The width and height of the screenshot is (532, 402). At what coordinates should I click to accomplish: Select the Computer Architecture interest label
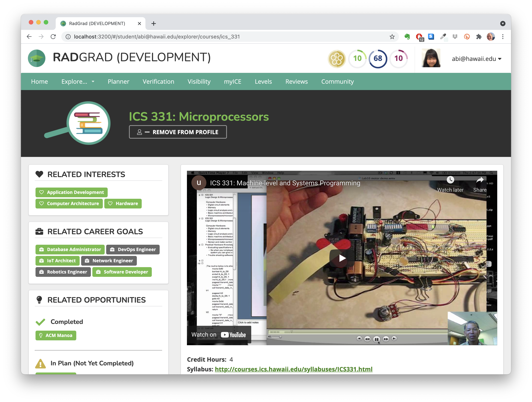click(x=69, y=204)
